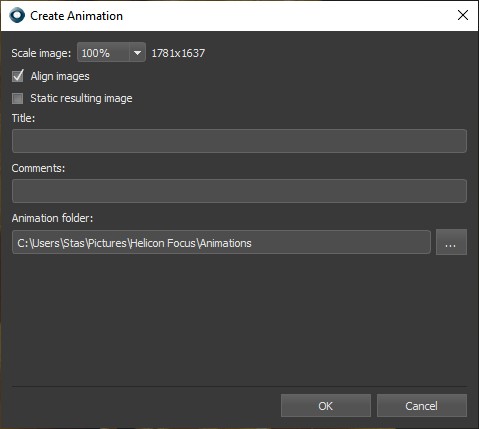This screenshot has width=479, height=429.
Task: Click the 'Animation folder:' label
Action: pyautogui.click(x=52, y=218)
